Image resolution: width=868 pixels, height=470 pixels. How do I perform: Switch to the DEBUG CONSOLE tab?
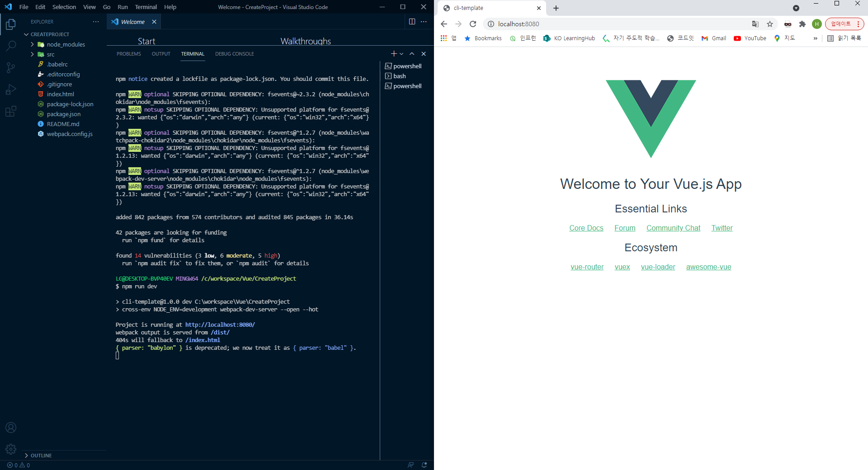pos(234,54)
